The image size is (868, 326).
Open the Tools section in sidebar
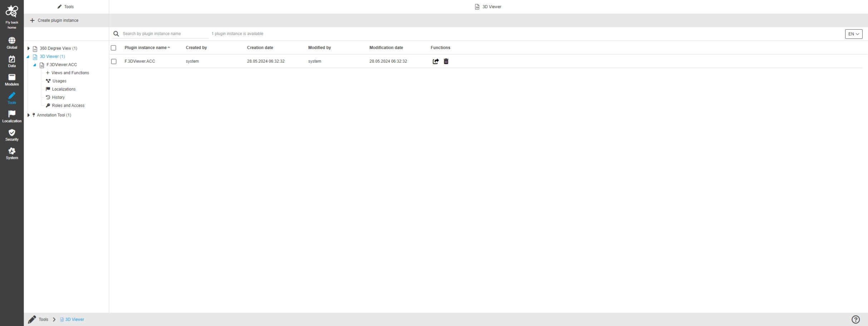(x=12, y=98)
